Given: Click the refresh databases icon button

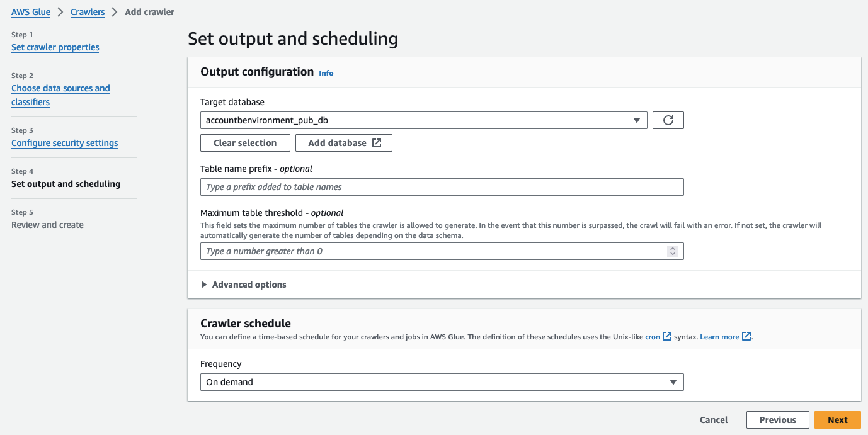Looking at the screenshot, I should pos(668,120).
